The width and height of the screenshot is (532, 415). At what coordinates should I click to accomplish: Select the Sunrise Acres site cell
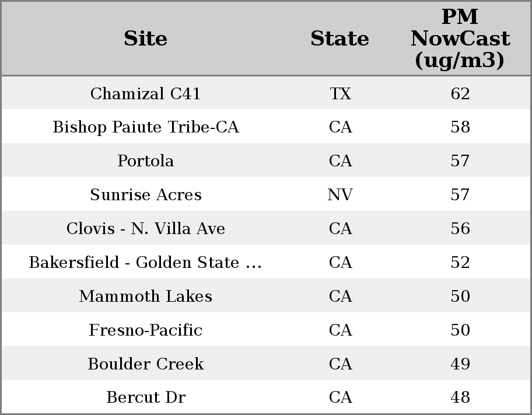tap(145, 195)
